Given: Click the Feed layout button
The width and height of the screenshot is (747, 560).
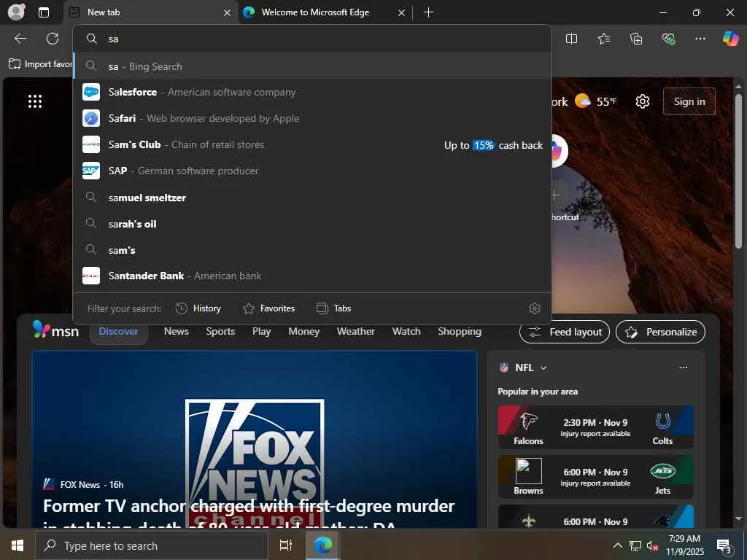Looking at the screenshot, I should point(565,332).
